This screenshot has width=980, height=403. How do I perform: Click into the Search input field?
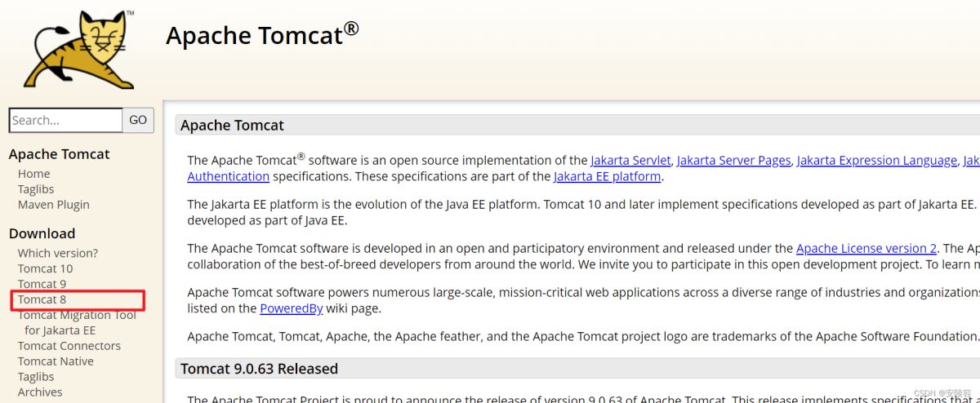point(65,120)
